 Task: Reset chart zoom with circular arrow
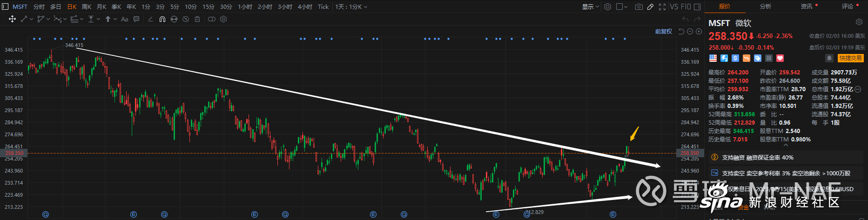coord(681,31)
